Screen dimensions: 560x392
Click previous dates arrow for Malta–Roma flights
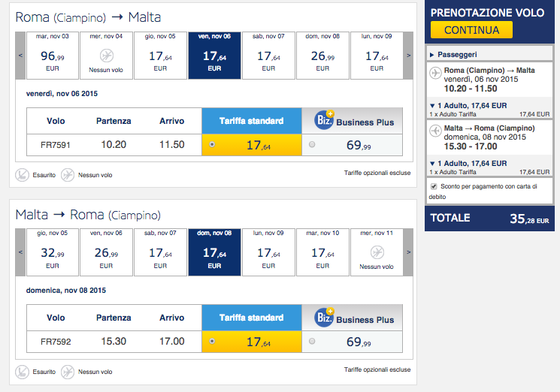(20, 252)
